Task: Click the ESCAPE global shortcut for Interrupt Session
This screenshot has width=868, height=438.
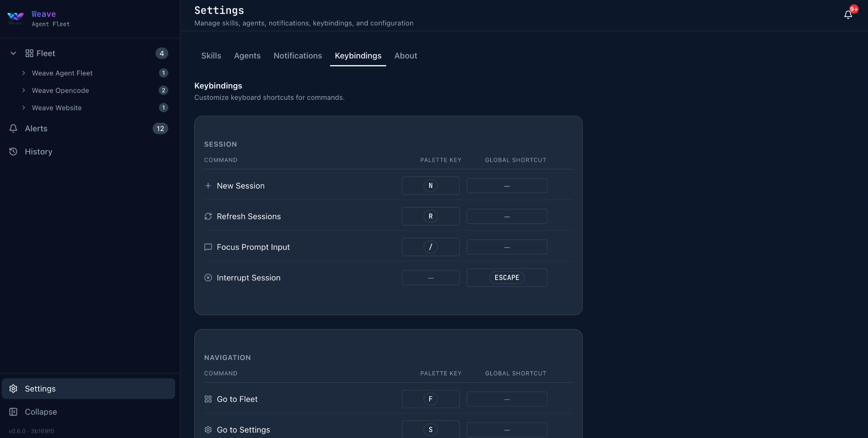Action: tap(506, 277)
